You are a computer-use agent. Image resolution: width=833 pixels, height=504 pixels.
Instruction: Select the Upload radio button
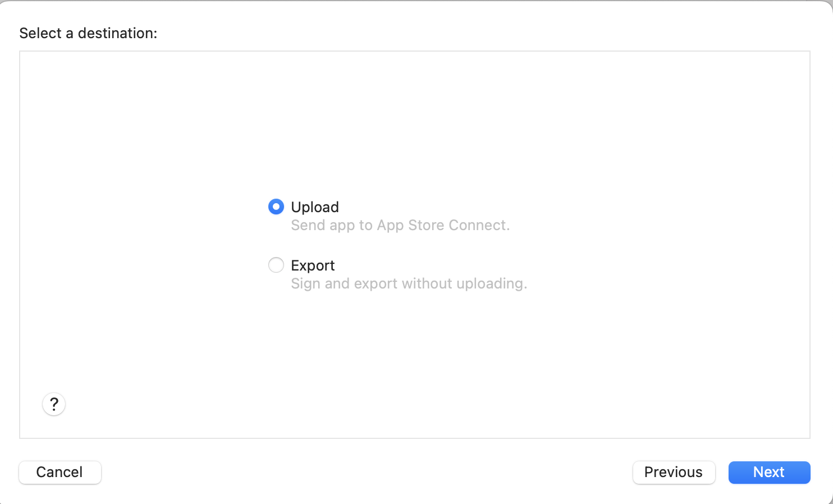coord(276,207)
